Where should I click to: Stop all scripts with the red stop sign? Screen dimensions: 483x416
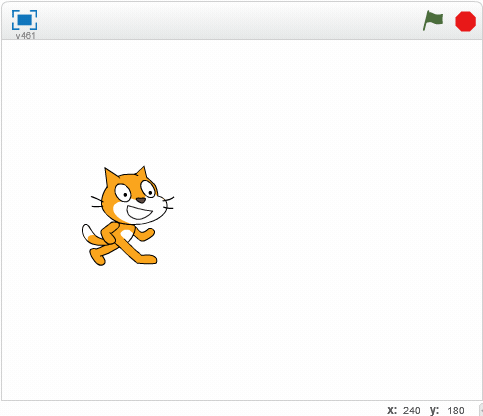(465, 21)
